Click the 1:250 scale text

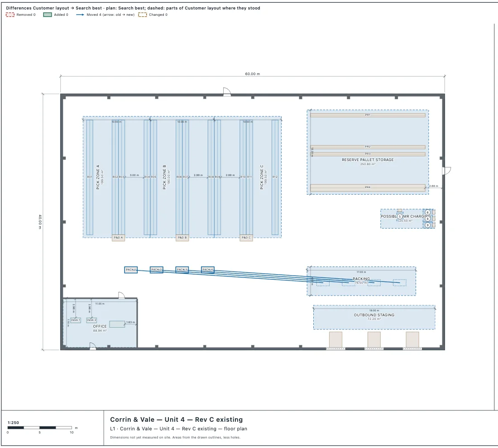[x=13, y=423]
